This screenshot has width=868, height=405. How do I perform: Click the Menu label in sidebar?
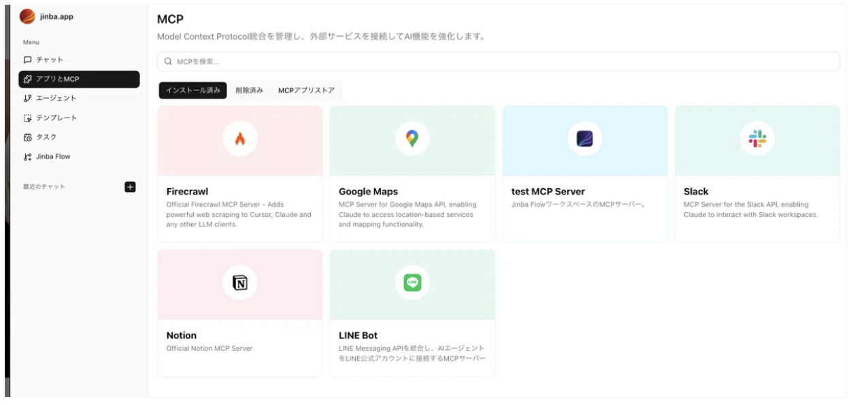(31, 42)
